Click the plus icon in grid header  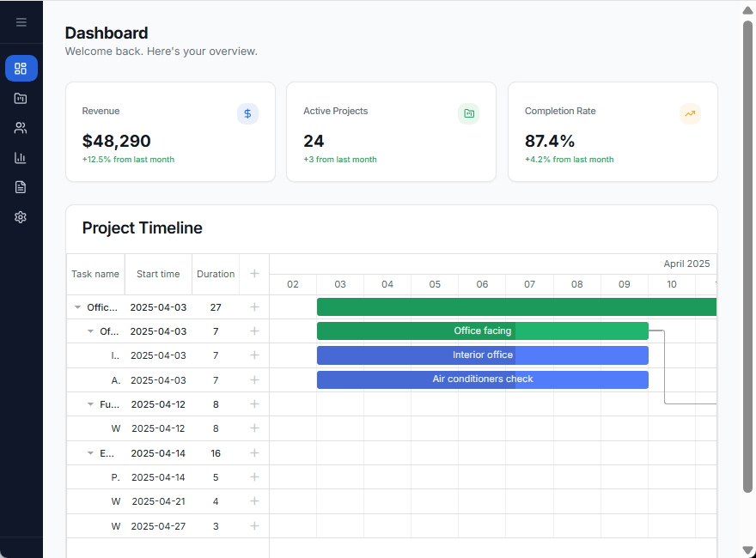(254, 274)
